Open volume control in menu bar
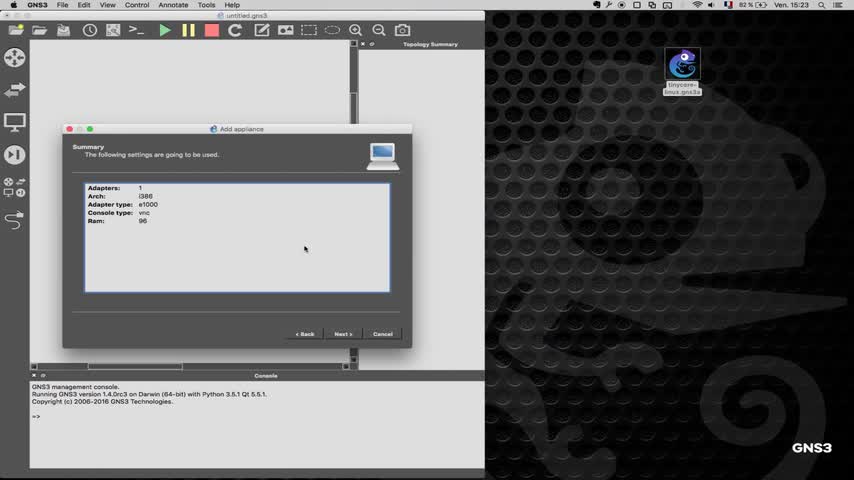 pos(711,5)
